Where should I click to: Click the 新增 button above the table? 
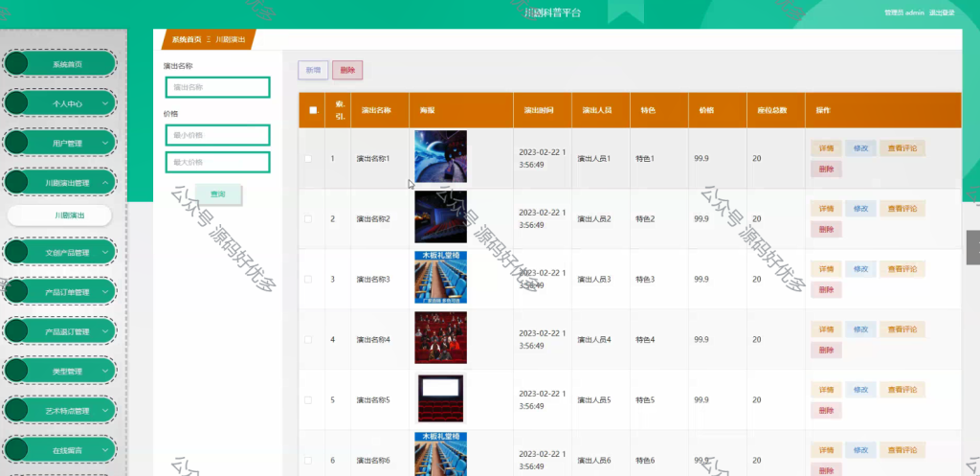pos(313,71)
